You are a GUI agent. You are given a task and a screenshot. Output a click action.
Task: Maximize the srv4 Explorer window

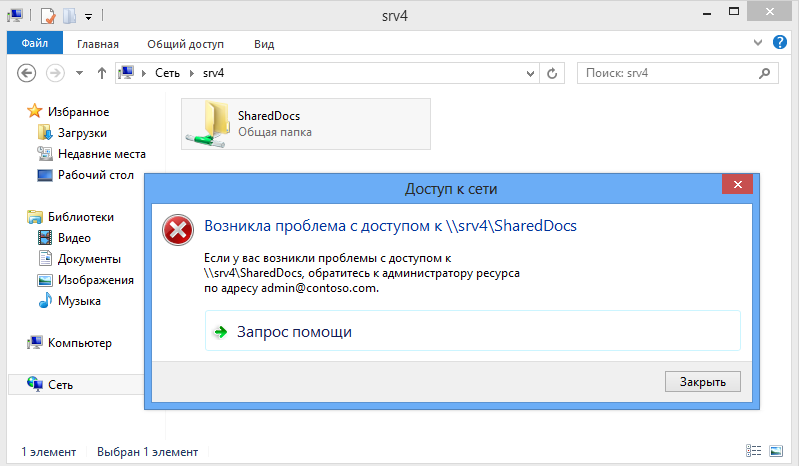734,12
